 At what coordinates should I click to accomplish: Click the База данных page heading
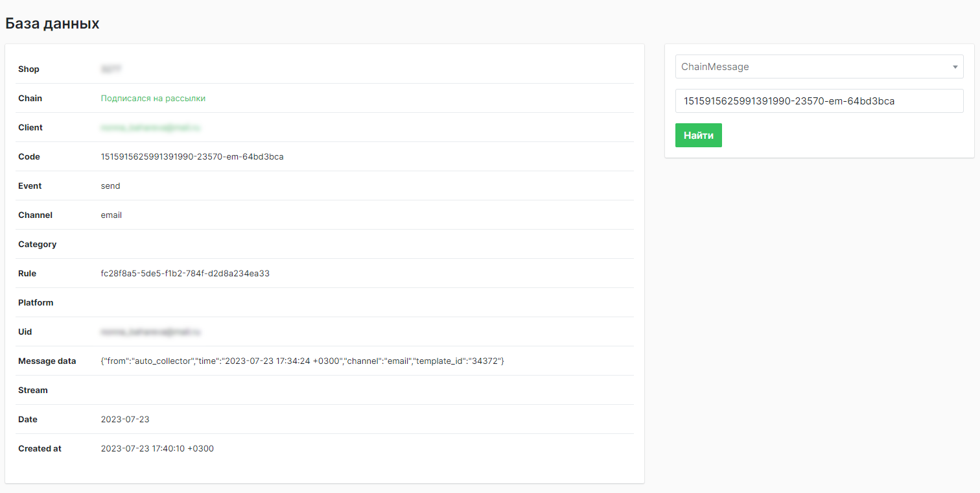click(52, 24)
